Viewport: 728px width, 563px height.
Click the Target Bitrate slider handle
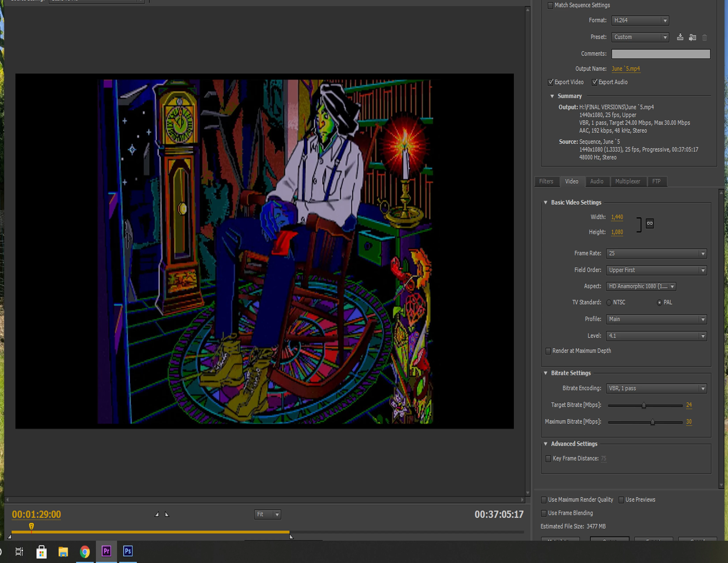(x=644, y=405)
